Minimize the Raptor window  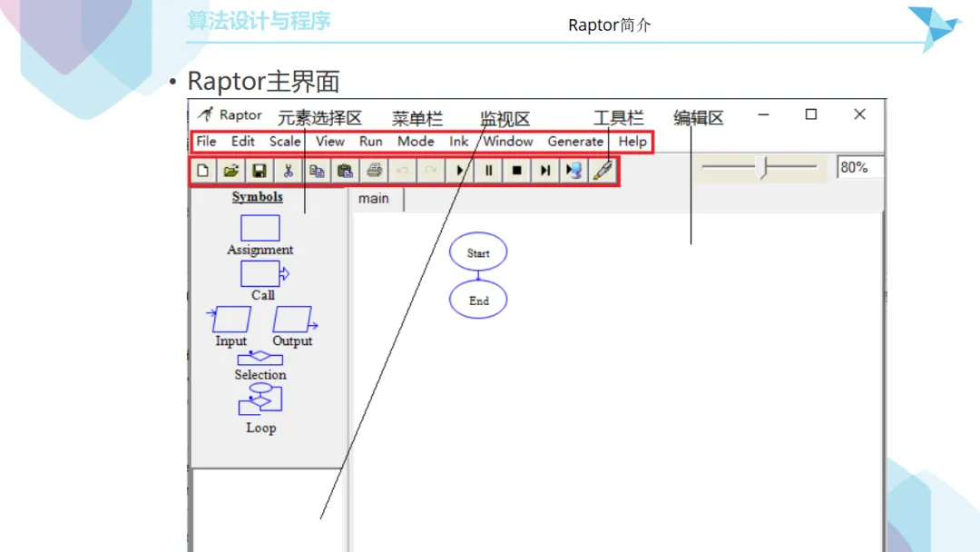point(763,114)
